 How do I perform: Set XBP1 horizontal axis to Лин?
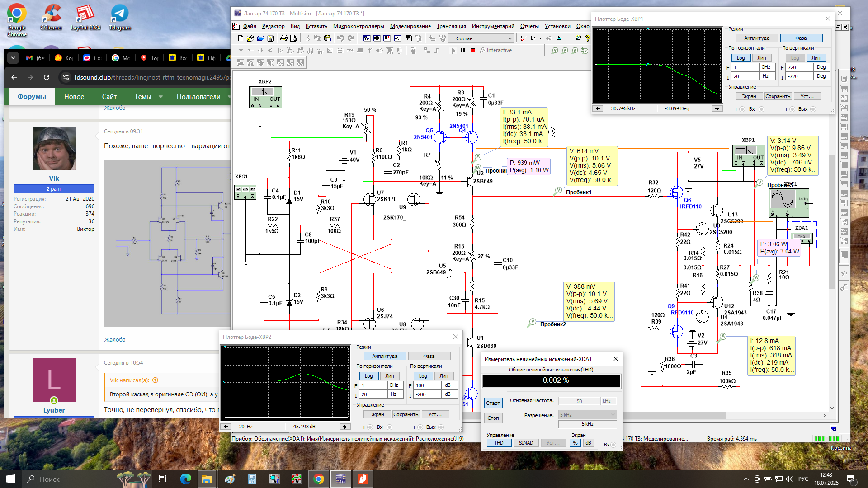762,58
